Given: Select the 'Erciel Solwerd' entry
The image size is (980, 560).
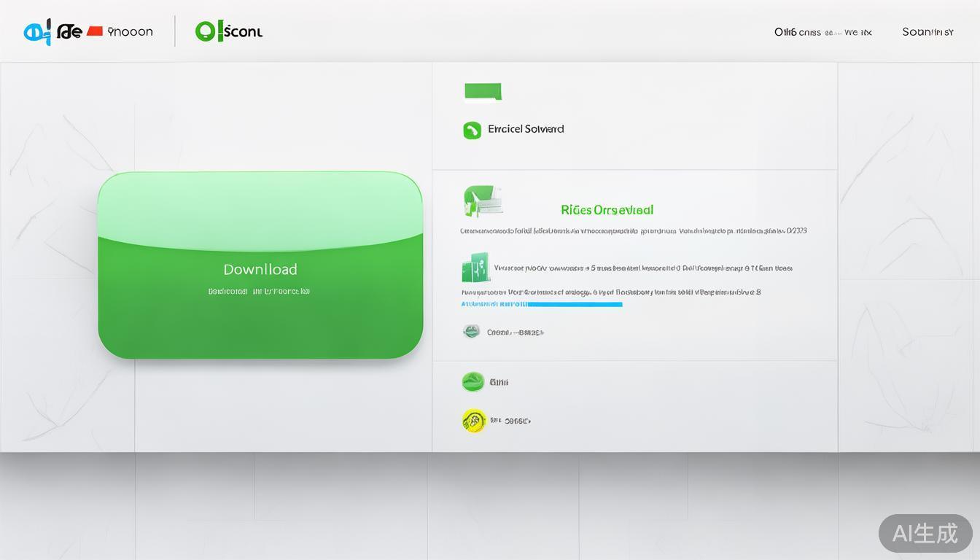Looking at the screenshot, I should tap(525, 129).
